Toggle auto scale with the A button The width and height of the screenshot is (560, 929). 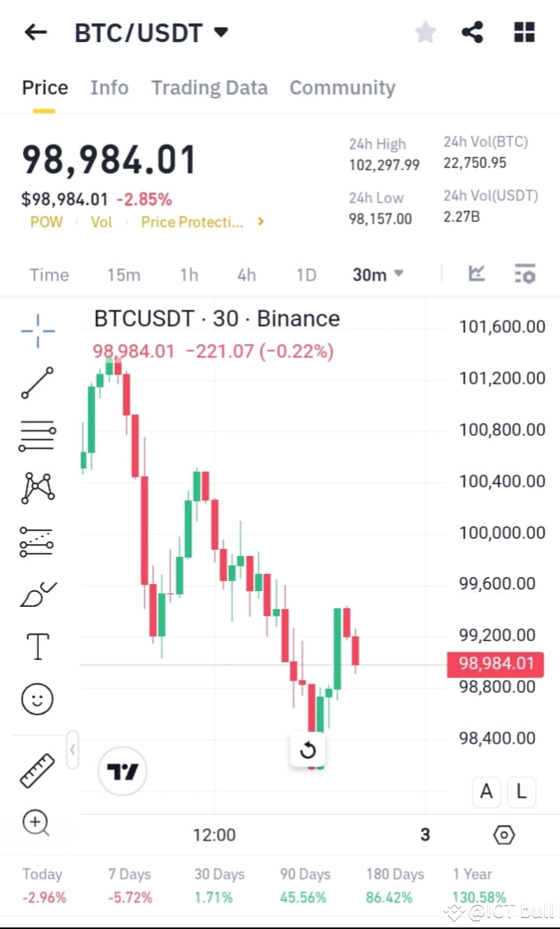tap(486, 792)
